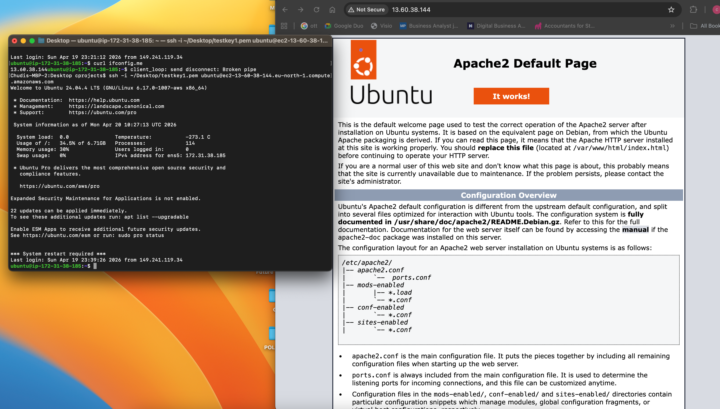Open the Visio bookmark

coord(382,26)
